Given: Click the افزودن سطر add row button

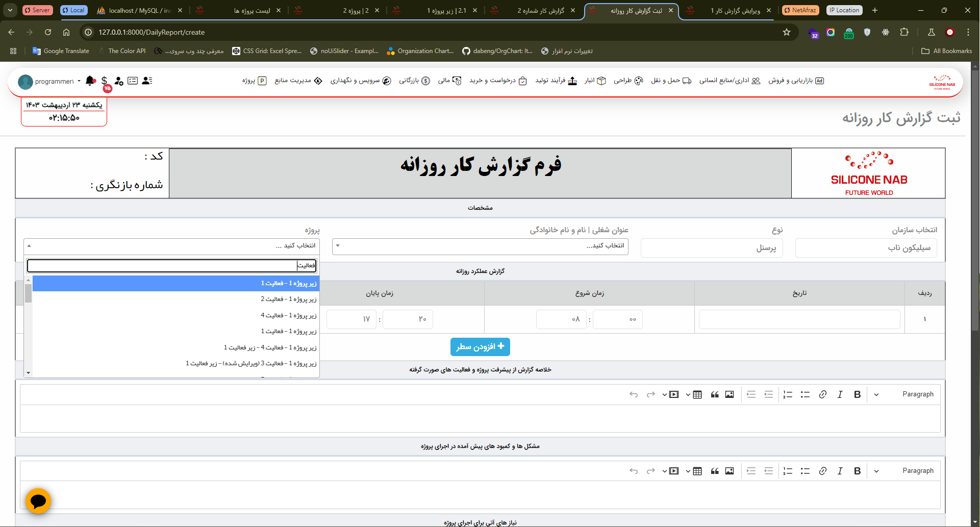Looking at the screenshot, I should (480, 347).
